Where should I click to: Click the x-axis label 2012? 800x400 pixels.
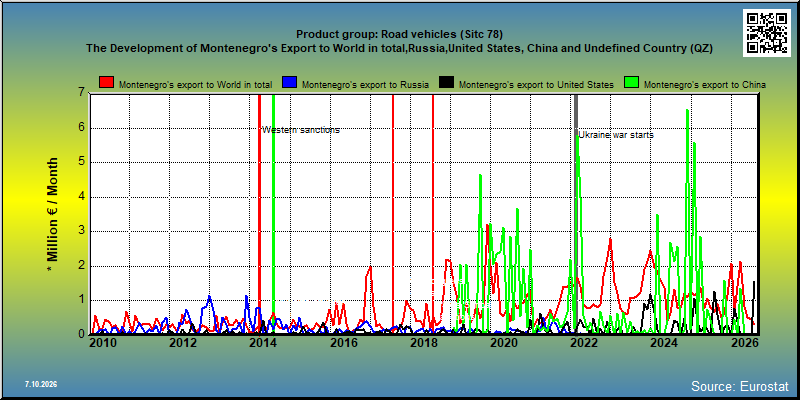click(x=183, y=343)
